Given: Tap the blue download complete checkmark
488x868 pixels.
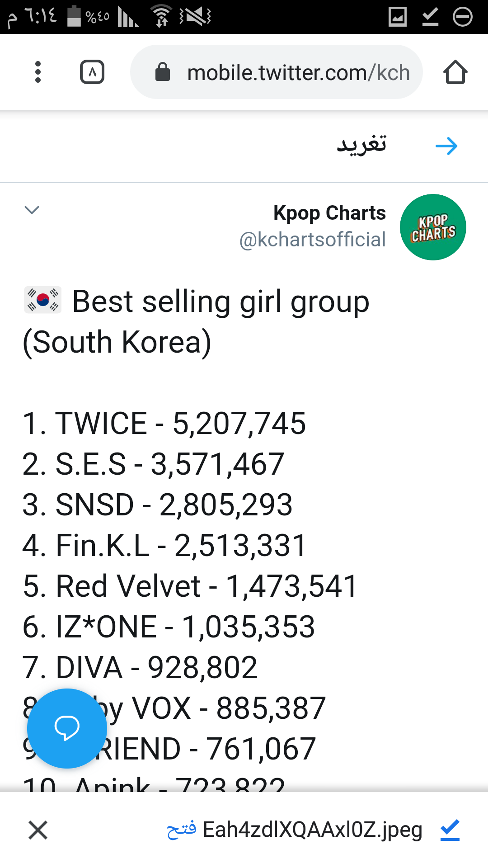Looking at the screenshot, I should click(450, 830).
